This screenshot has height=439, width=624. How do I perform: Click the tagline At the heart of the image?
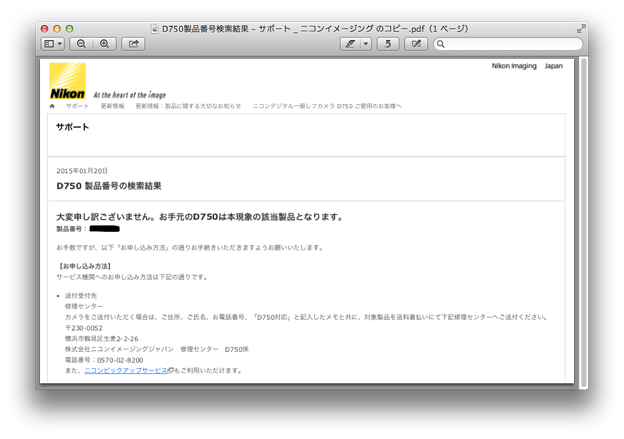pyautogui.click(x=130, y=95)
